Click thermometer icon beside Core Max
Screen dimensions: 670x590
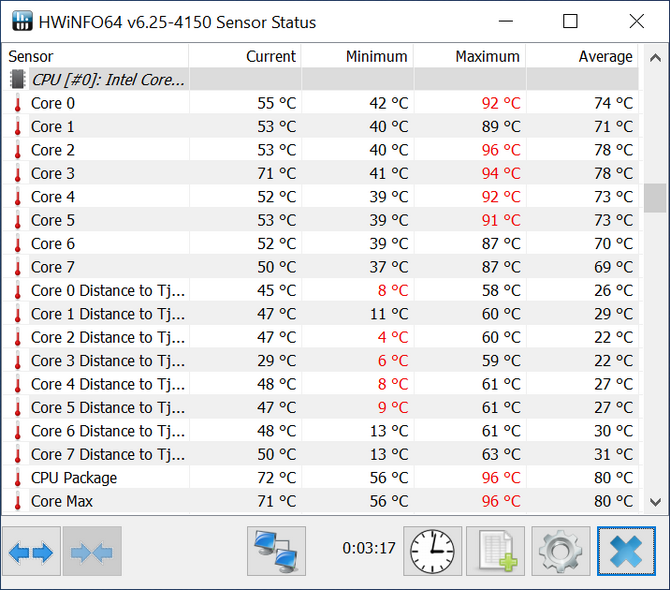(18, 501)
